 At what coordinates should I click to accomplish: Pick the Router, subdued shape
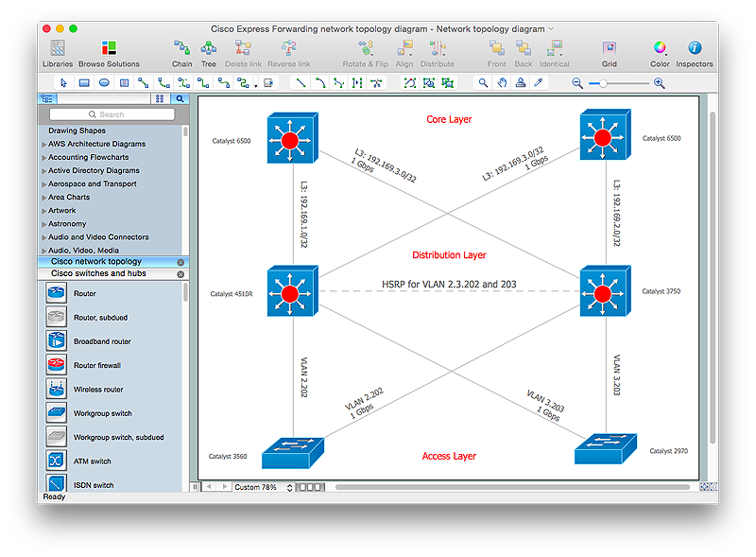pos(56,317)
